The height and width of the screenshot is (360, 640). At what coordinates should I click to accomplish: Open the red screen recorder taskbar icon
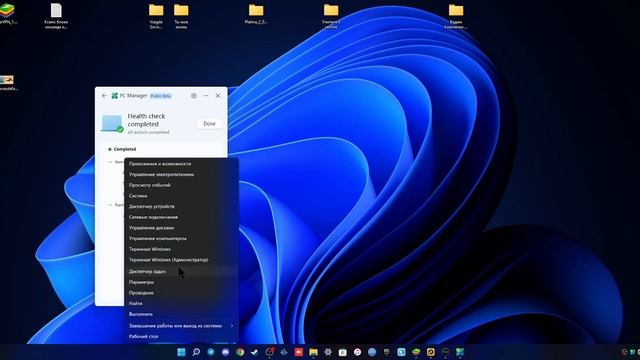click(x=299, y=352)
